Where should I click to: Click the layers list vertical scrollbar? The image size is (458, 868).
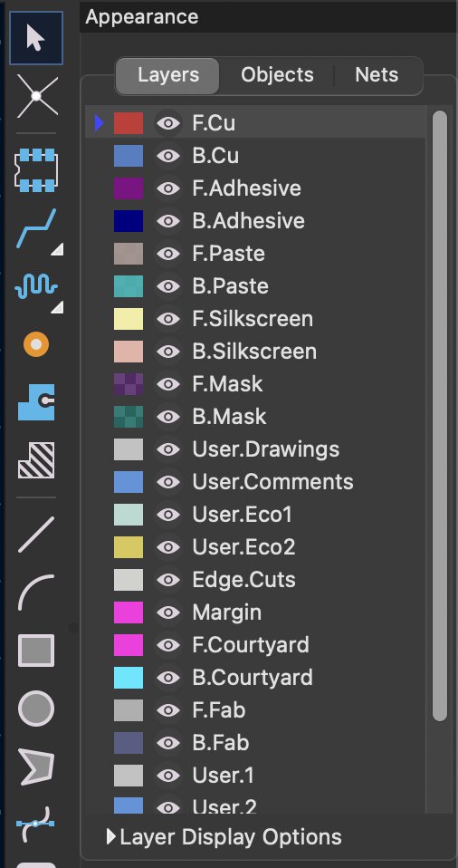pyautogui.click(x=440, y=415)
